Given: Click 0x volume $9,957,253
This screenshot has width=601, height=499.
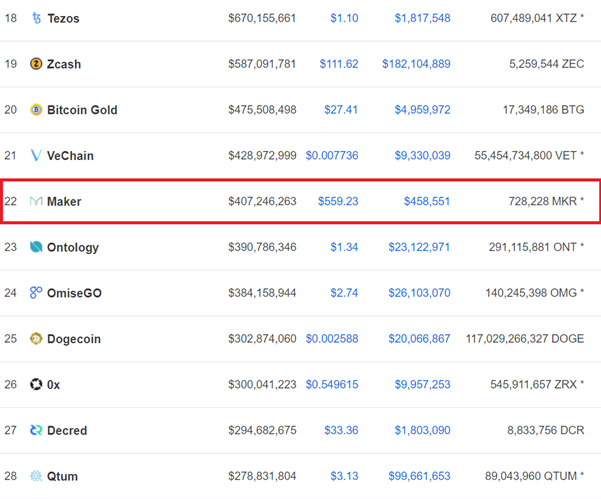Looking at the screenshot, I should [422, 384].
